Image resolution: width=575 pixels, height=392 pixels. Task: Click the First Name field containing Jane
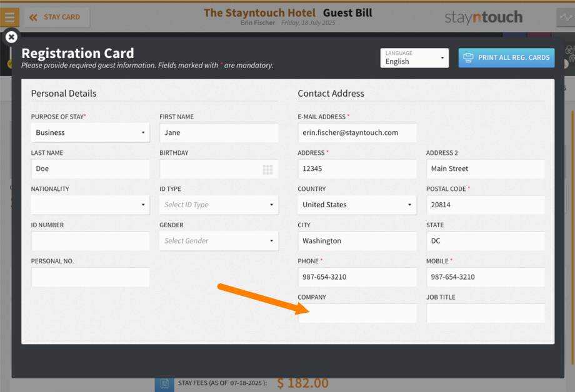[x=219, y=132]
